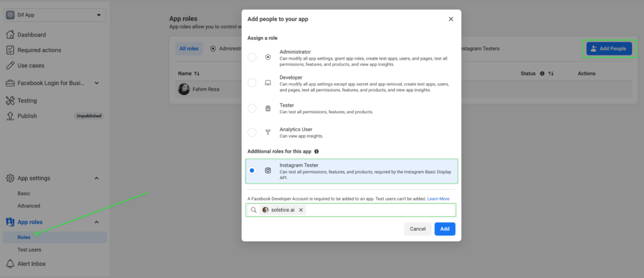
Task: Switch to the Administrators tab
Action: tap(225, 48)
